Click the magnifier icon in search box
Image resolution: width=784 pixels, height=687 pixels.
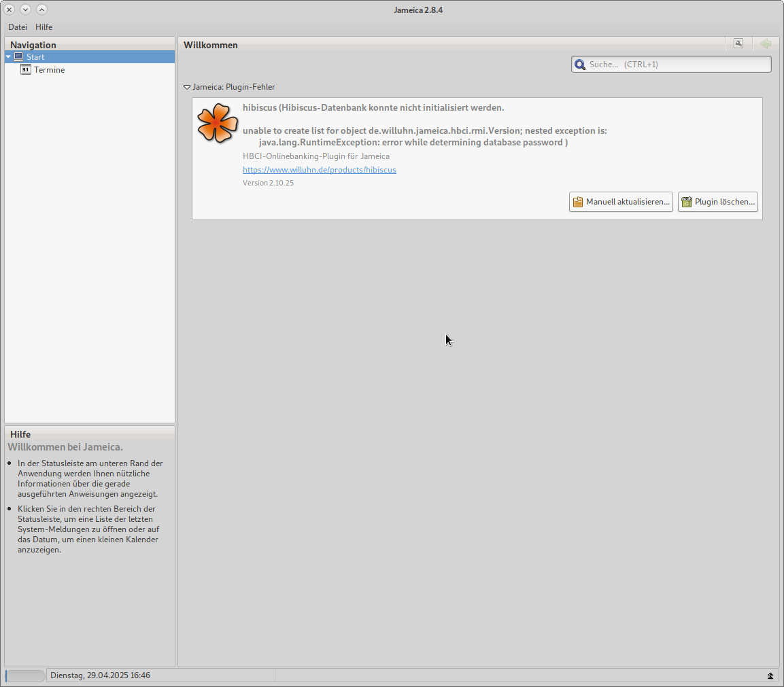pyautogui.click(x=580, y=65)
